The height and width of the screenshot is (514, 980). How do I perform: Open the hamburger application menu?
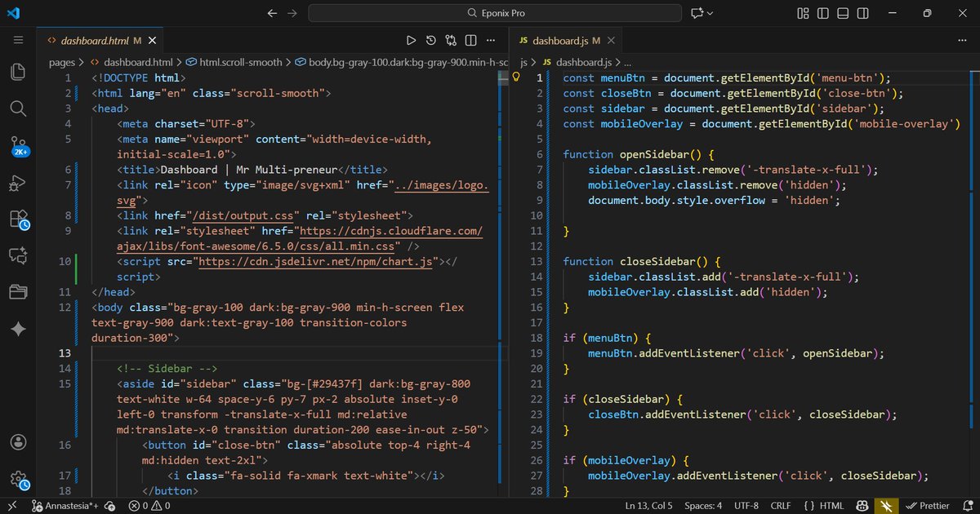click(x=18, y=40)
